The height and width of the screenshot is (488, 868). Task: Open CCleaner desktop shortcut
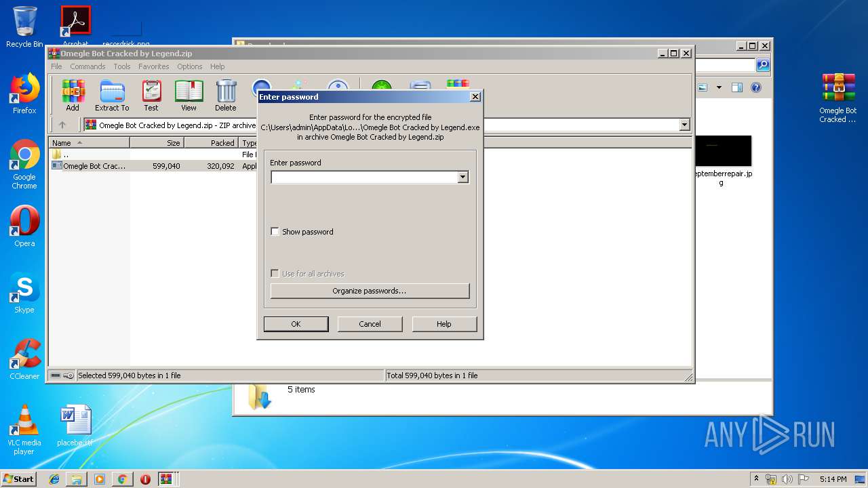[x=24, y=359]
